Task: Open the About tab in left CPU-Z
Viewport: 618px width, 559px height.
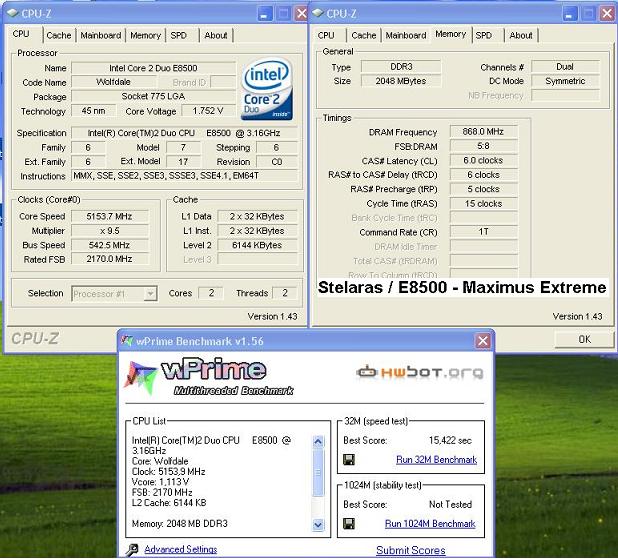Action: coord(216,35)
